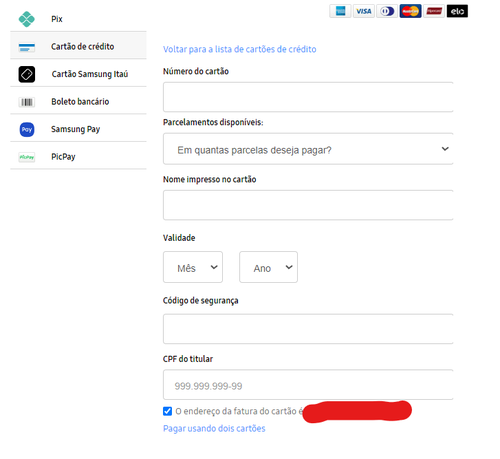Focus the Número do cartão field
The width and height of the screenshot is (500, 459).
click(308, 97)
